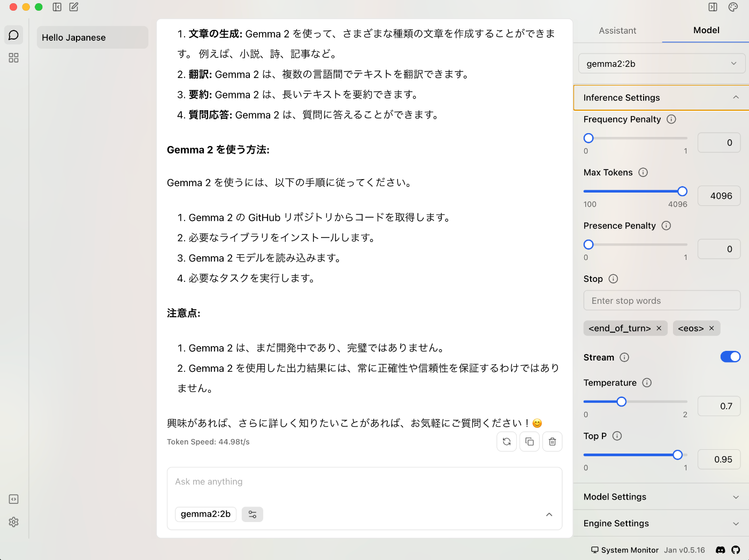Image resolution: width=749 pixels, height=560 pixels.
Task: Select the Hello Japanese thread
Action: point(93,37)
